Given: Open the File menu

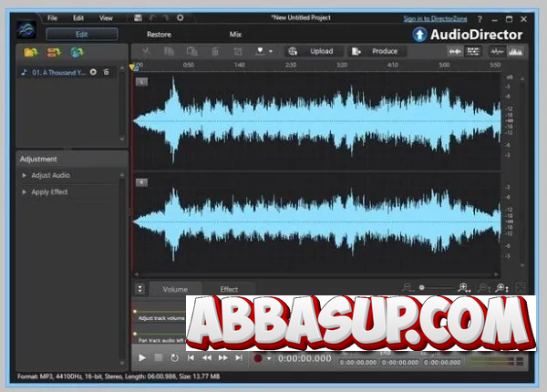Looking at the screenshot, I should click(x=52, y=18).
